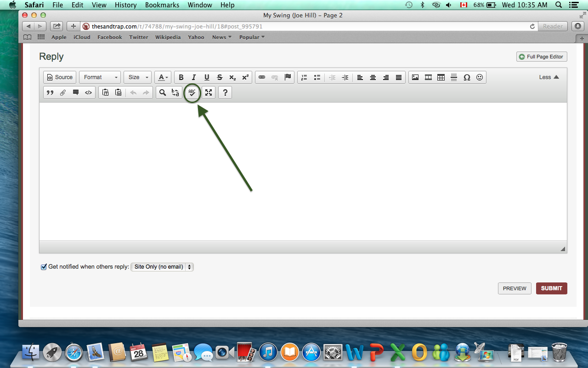Open the Find magnifier tool
This screenshot has width=588, height=368.
tap(163, 92)
